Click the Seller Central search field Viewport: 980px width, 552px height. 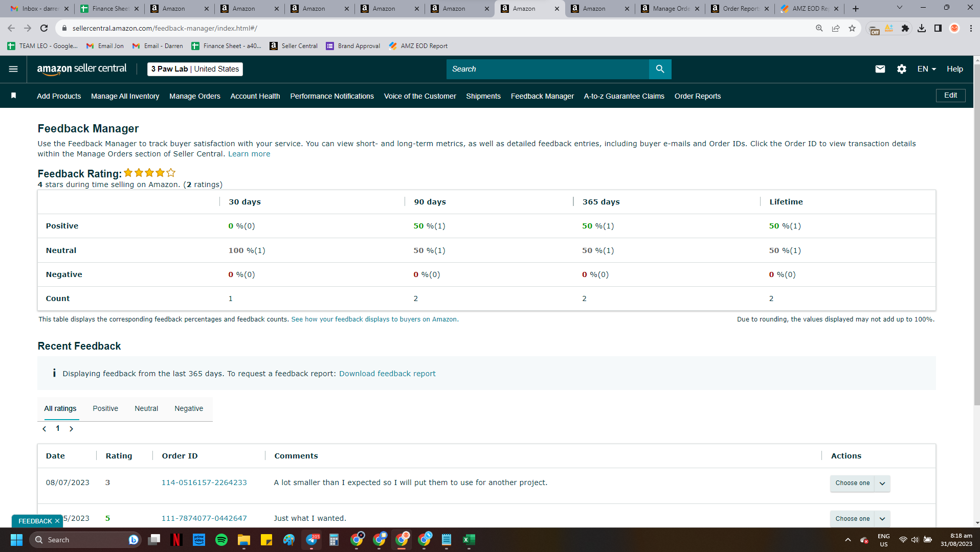tap(548, 69)
